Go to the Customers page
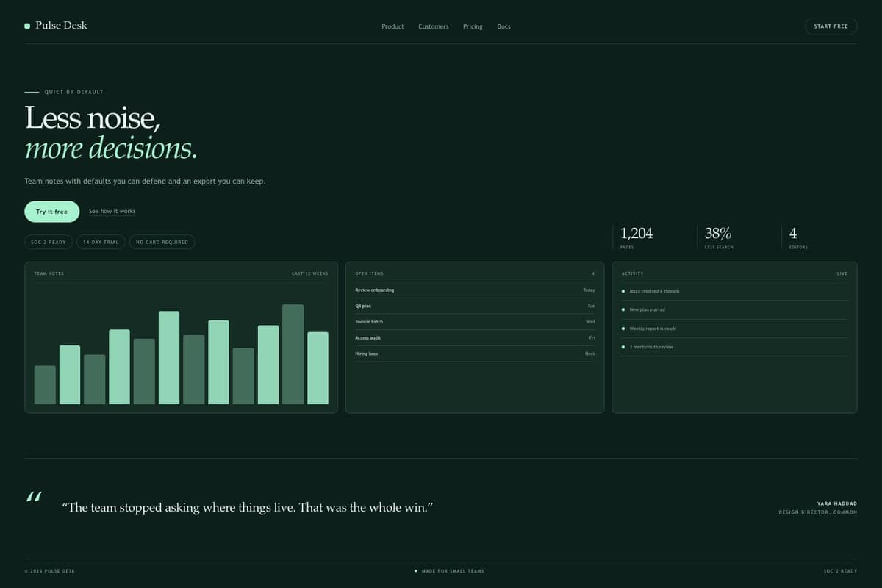882x588 pixels. coord(434,26)
